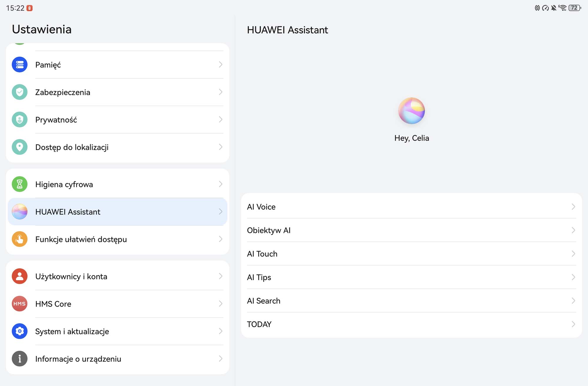Tap the speedometer status bar icon
Screen dimensions: 588x386
546,8
